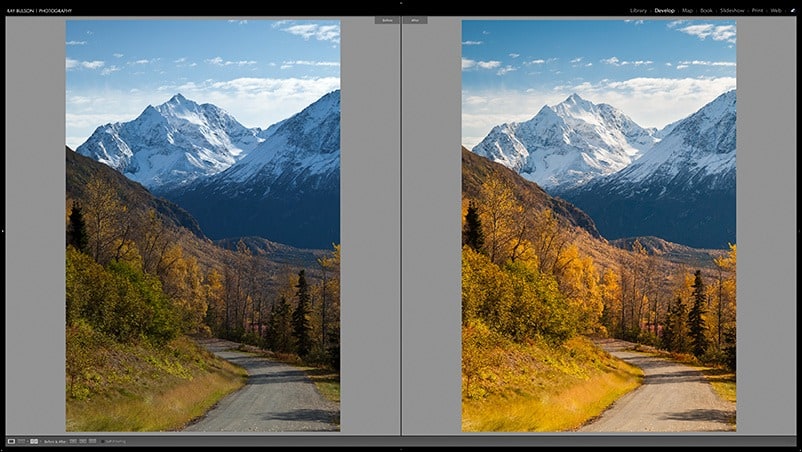Click copy After settings to Before icon
This screenshot has height=452, width=802.
(x=83, y=441)
